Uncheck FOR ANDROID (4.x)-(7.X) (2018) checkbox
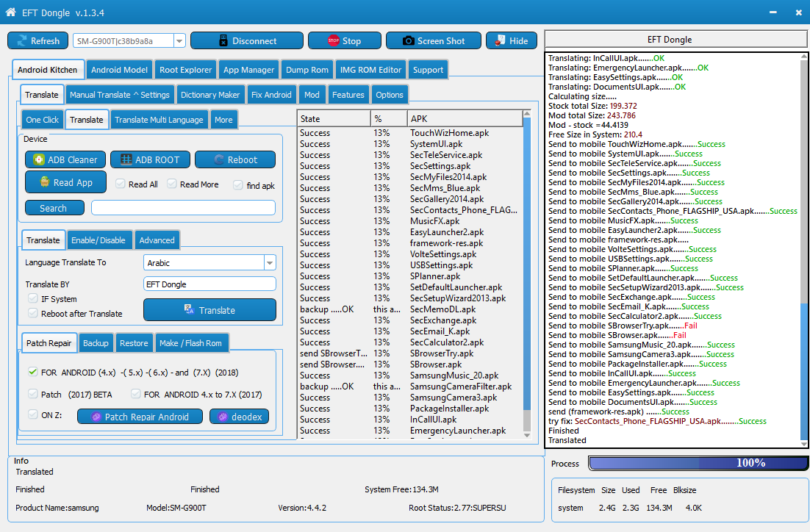Screen dimensions: 810x532 [x=33, y=372]
